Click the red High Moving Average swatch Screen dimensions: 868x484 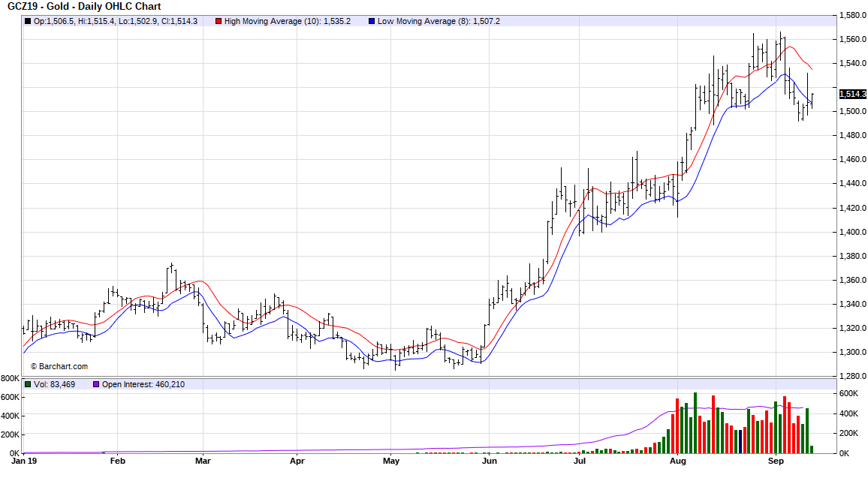pos(219,21)
